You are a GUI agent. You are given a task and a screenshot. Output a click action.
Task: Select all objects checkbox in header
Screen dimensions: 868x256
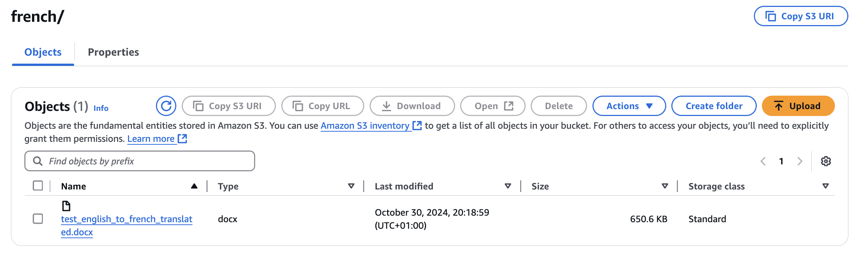tap(38, 186)
